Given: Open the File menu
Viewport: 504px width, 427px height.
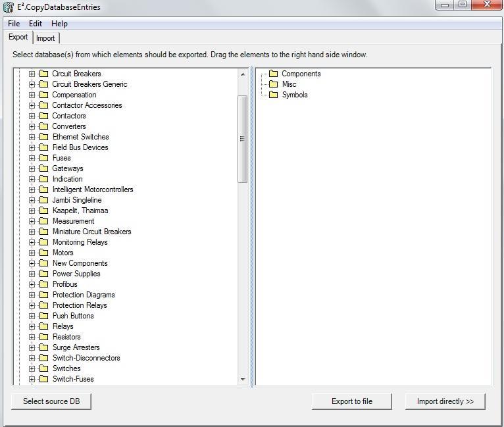Looking at the screenshot, I should [14, 24].
